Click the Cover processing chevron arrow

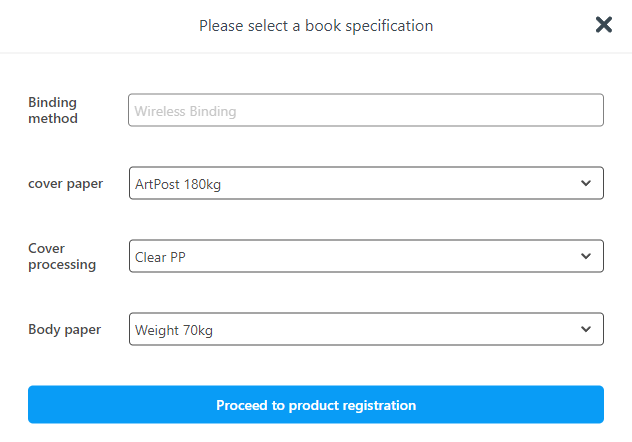click(x=586, y=257)
